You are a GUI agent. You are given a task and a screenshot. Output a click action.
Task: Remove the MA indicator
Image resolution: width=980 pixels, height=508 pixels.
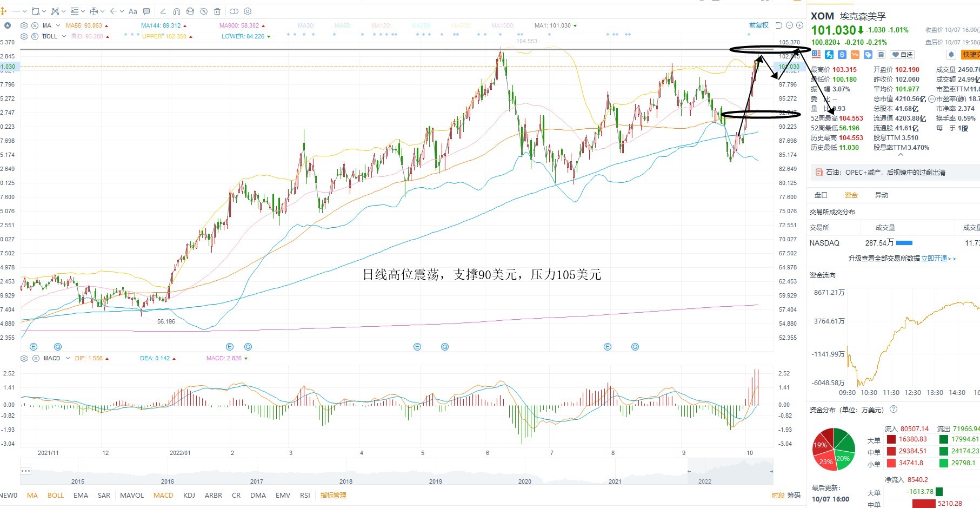pos(35,25)
